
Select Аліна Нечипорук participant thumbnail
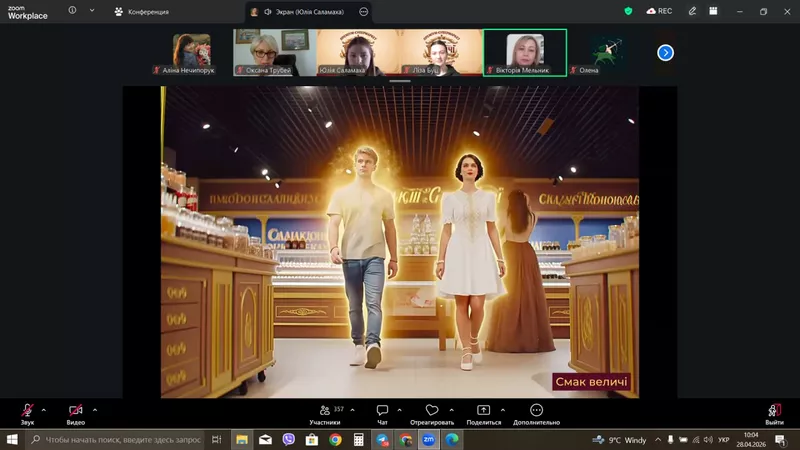click(x=191, y=53)
